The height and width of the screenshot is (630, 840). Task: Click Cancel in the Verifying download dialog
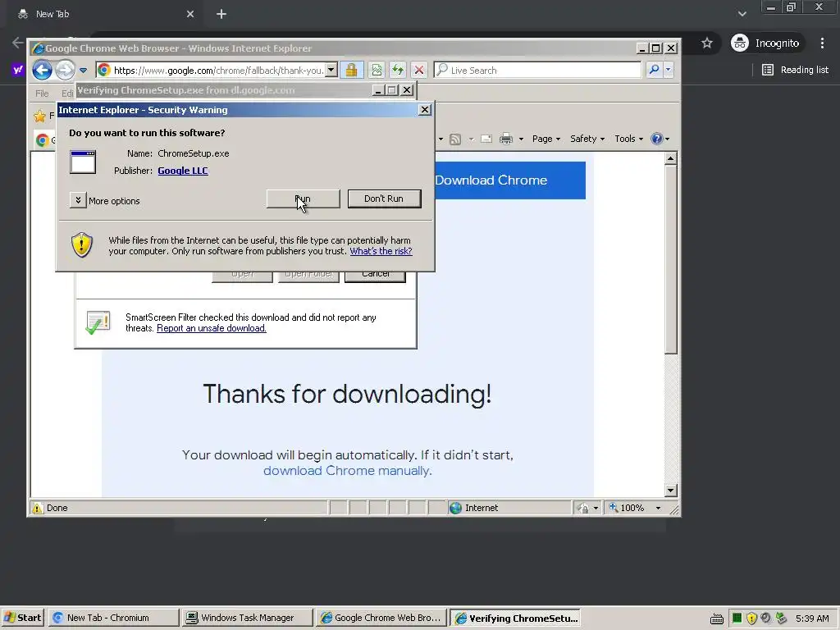tap(375, 275)
